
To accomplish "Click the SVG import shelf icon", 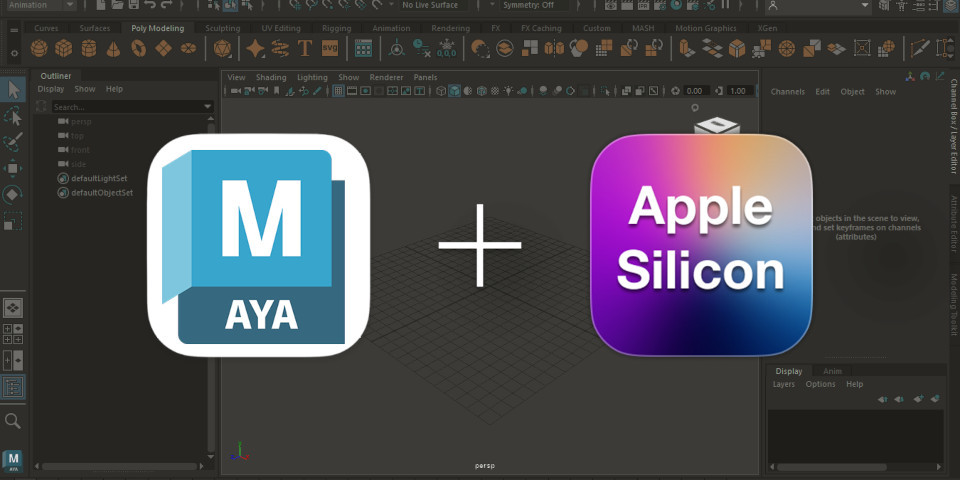I will (329, 48).
